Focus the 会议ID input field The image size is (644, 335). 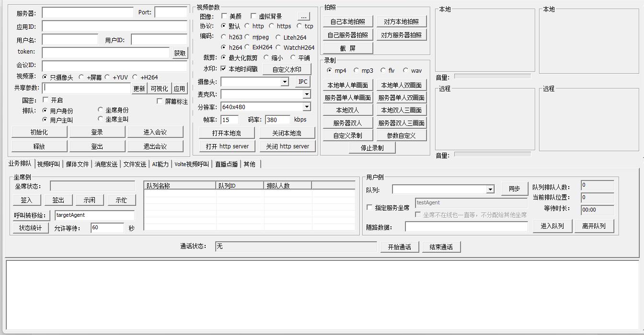[x=115, y=66]
